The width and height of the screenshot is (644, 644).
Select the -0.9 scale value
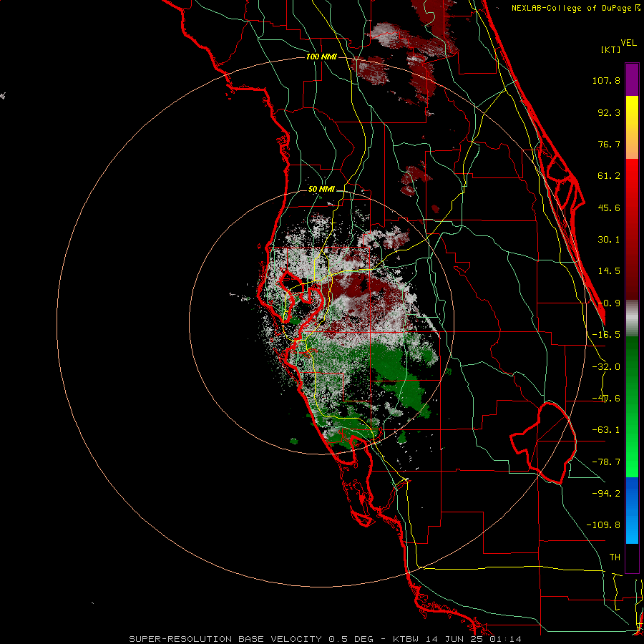[609, 303]
